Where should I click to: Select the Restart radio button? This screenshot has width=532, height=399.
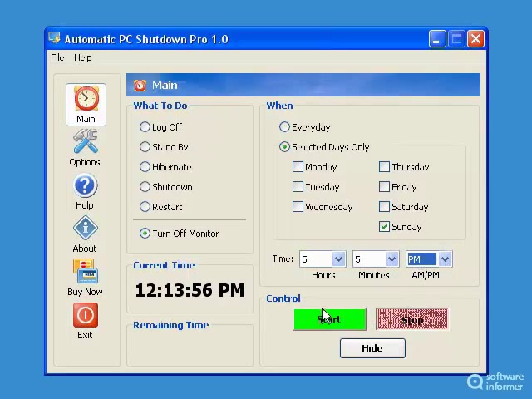tap(145, 207)
